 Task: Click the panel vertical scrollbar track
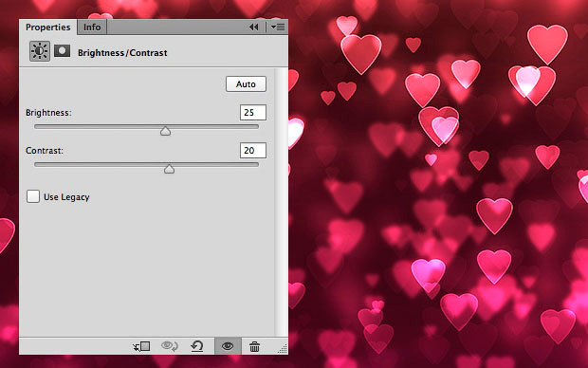tap(281, 202)
